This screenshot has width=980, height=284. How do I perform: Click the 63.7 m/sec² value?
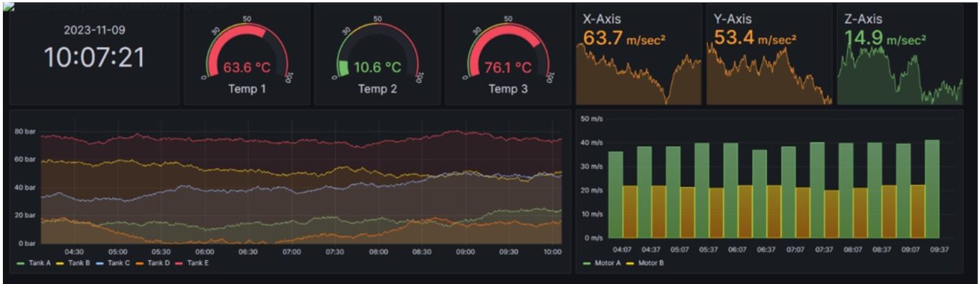tap(624, 38)
